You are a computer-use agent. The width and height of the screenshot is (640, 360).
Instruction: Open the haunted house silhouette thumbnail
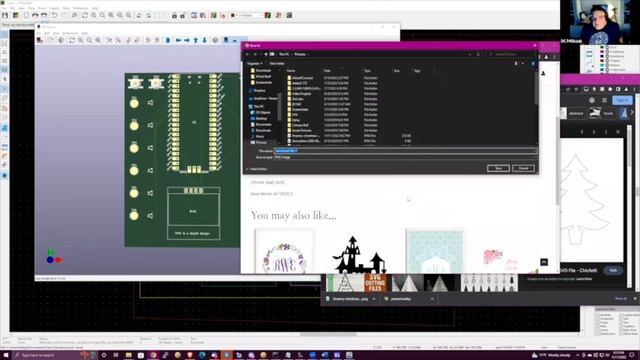click(x=360, y=253)
